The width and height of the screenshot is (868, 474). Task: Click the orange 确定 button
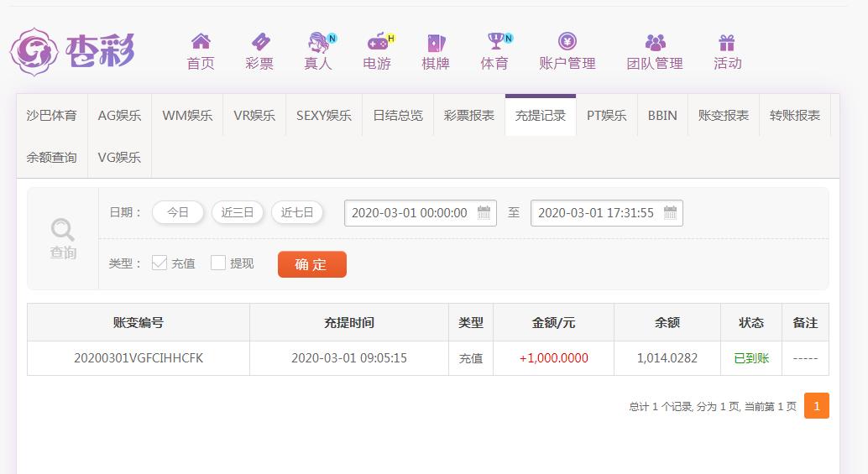coord(312,264)
